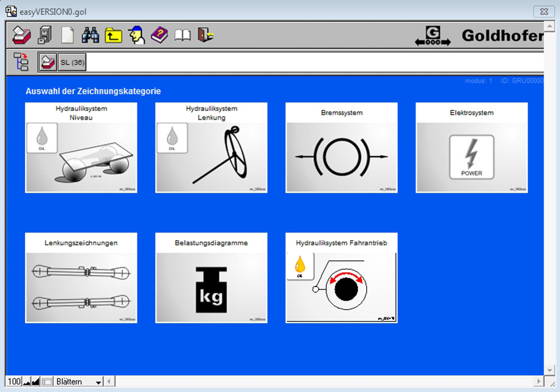Click the open white book icon
The image size is (560, 392).
pyautogui.click(x=183, y=35)
